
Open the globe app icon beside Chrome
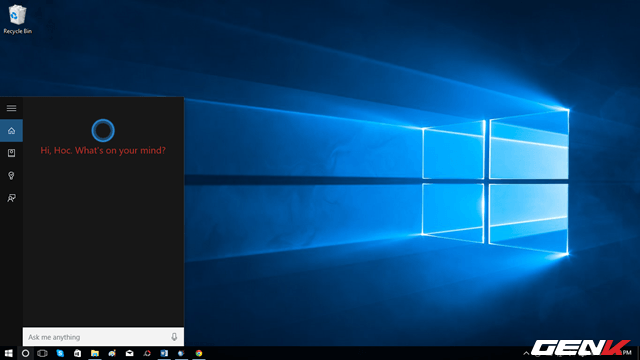tap(181, 353)
